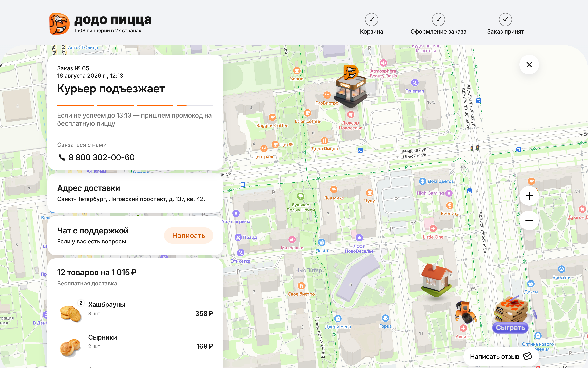Image resolution: width=588 pixels, height=368 pixels.
Task: Click the High Gaming map marker
Action: (449, 193)
